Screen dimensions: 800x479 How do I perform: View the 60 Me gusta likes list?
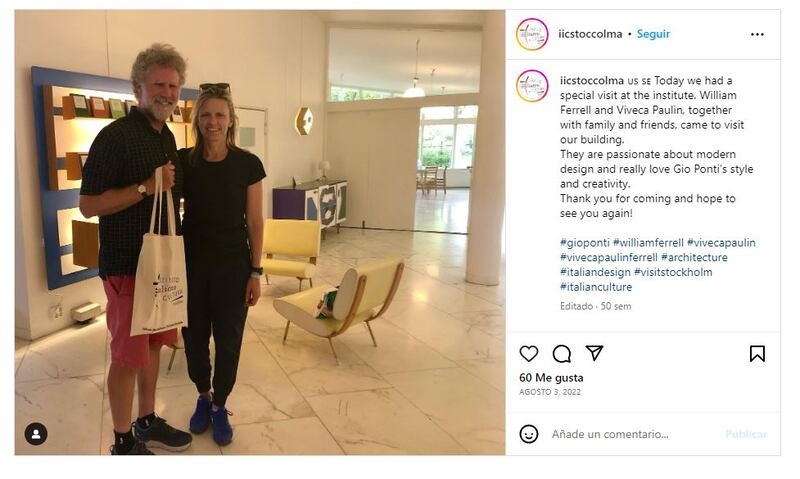[x=551, y=378]
